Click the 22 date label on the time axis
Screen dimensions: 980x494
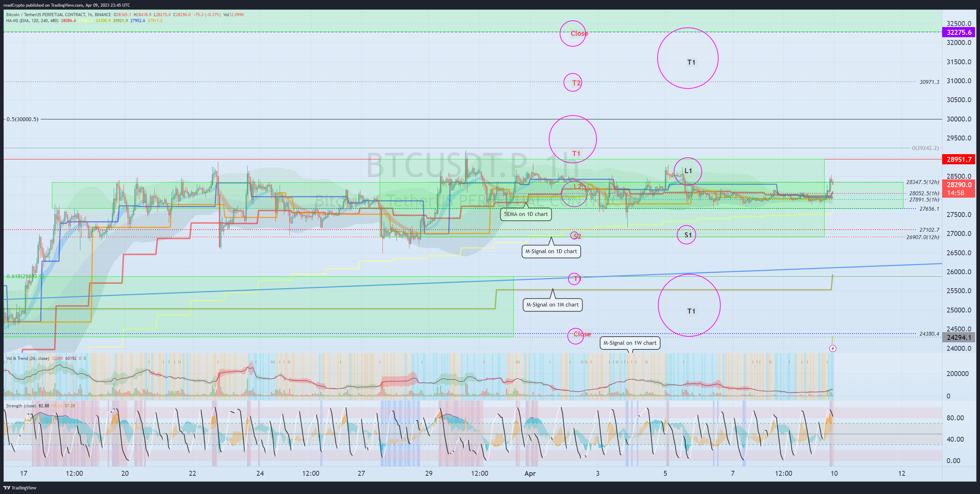pyautogui.click(x=193, y=473)
